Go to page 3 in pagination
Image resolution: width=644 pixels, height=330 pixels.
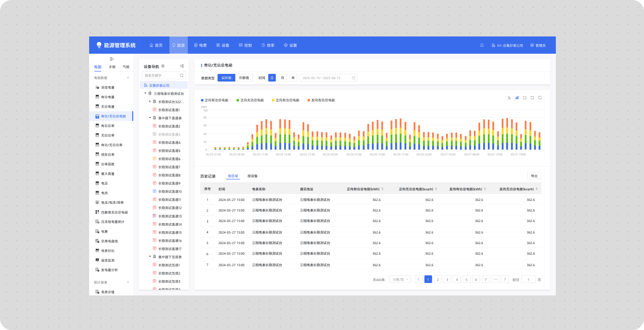tap(448, 279)
